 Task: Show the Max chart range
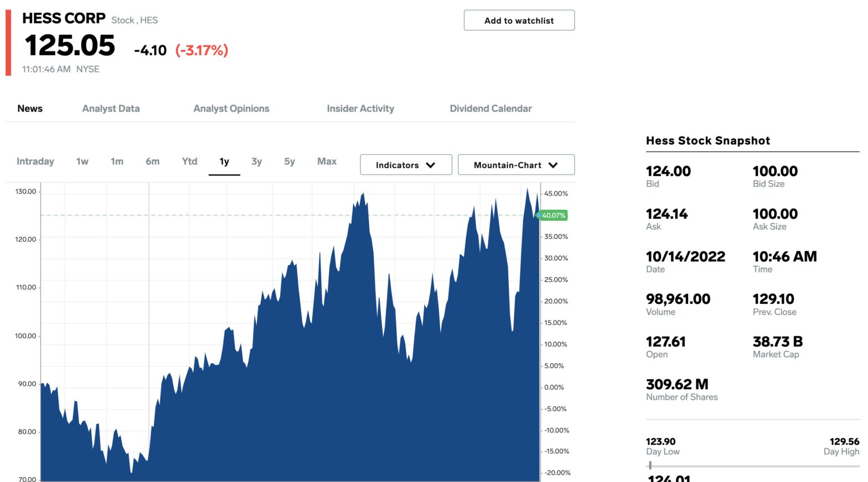click(327, 162)
